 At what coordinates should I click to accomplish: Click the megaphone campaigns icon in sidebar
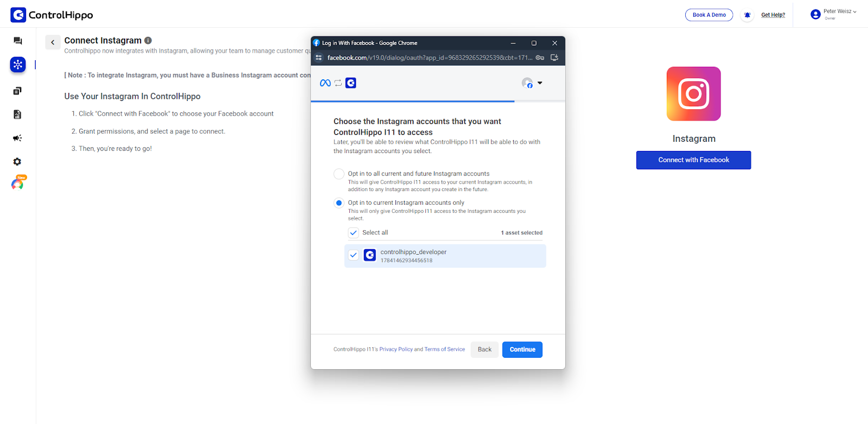coord(17,138)
